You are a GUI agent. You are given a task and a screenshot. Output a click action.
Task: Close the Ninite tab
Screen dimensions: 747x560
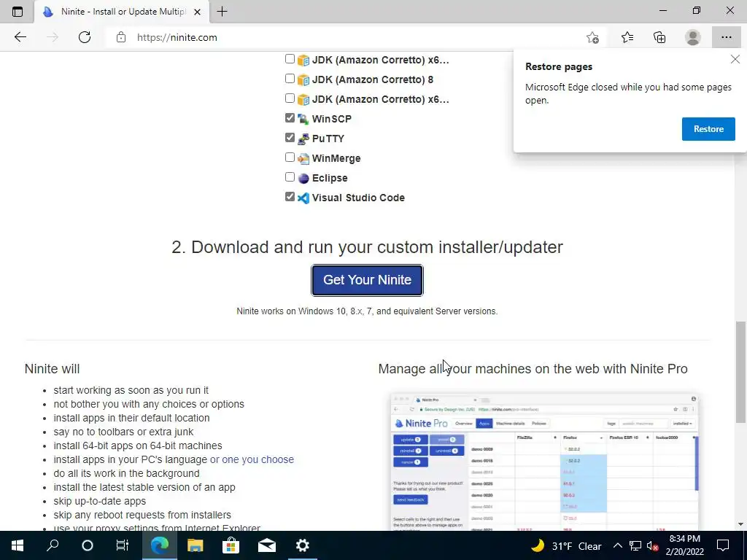click(x=197, y=12)
